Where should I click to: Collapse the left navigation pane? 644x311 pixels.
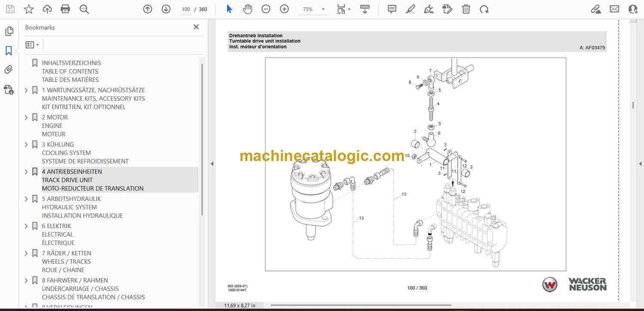click(x=211, y=164)
